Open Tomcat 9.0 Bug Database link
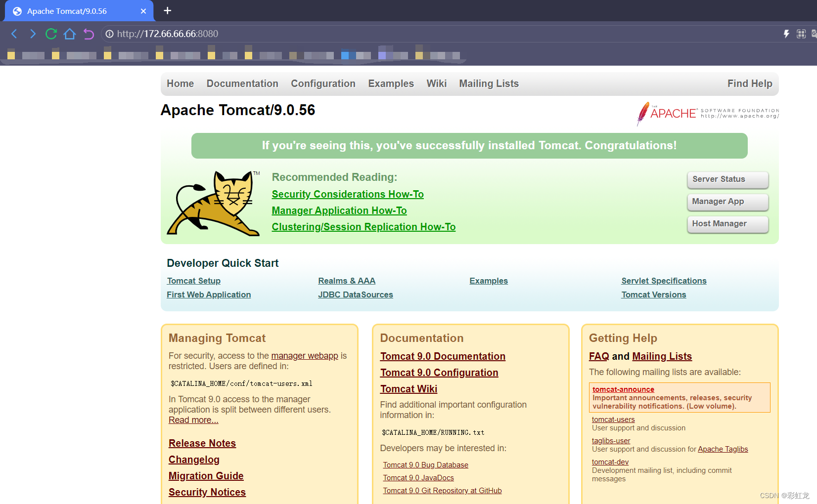This screenshot has height=504, width=817. click(x=425, y=465)
